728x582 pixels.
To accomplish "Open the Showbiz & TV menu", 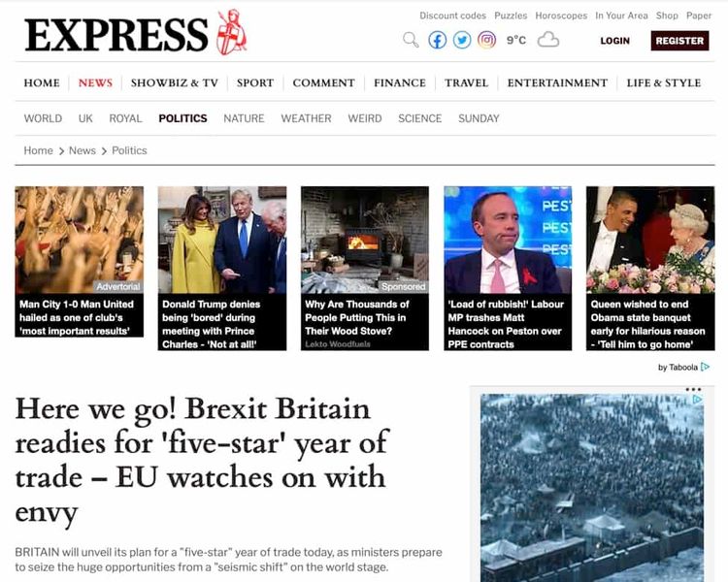I will click(x=175, y=82).
